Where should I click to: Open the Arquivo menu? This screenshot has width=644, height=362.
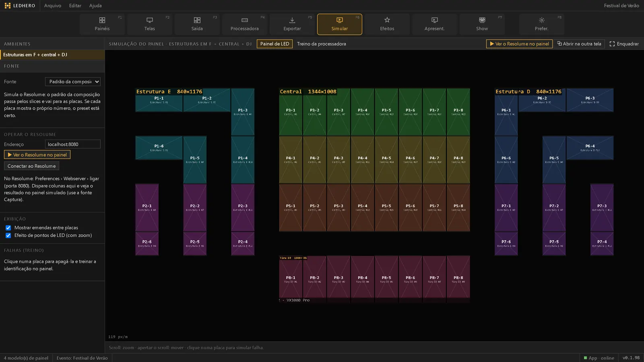53,6
